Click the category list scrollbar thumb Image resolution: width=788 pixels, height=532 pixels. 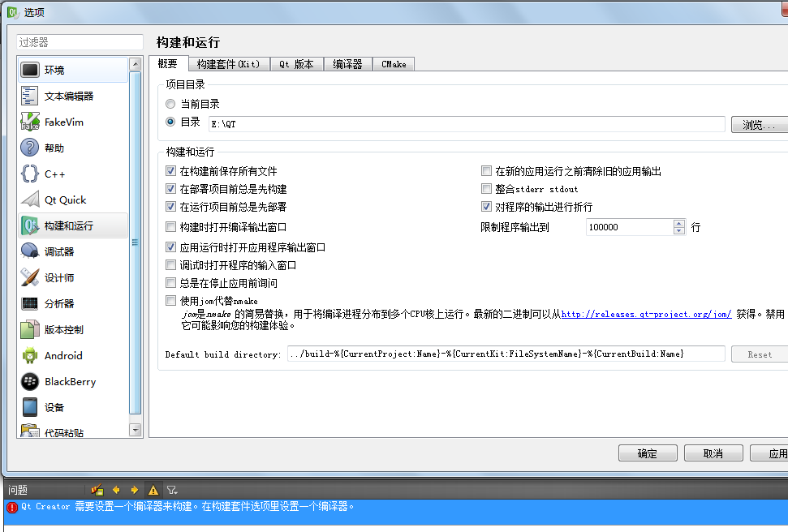(x=135, y=242)
